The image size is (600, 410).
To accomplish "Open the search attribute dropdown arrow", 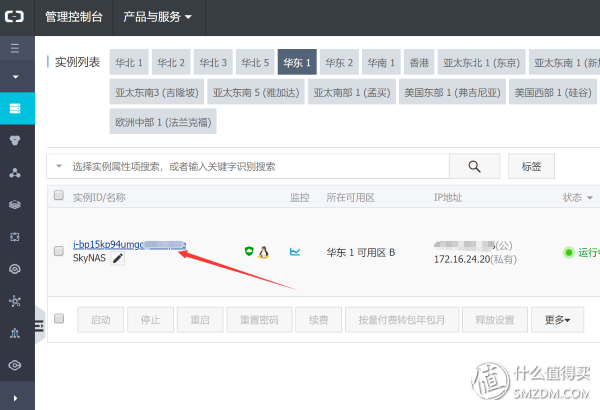I will (x=59, y=166).
